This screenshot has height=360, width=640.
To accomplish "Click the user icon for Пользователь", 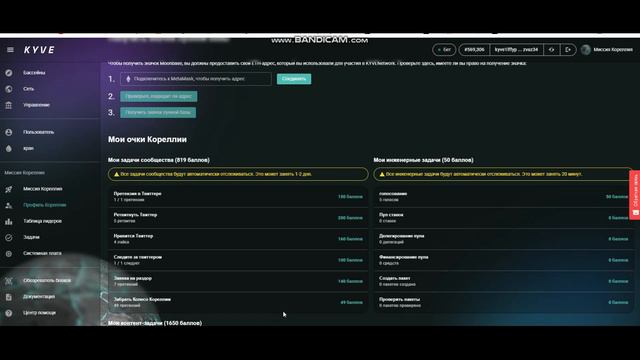I will tap(9, 132).
